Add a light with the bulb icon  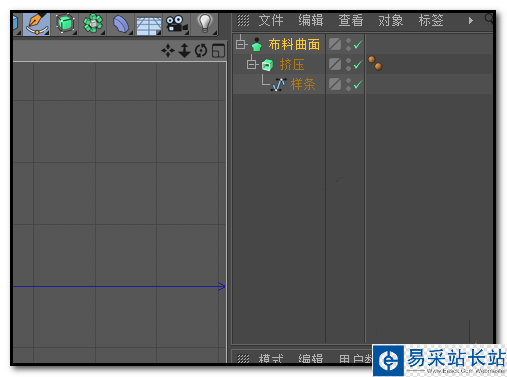[x=205, y=23]
